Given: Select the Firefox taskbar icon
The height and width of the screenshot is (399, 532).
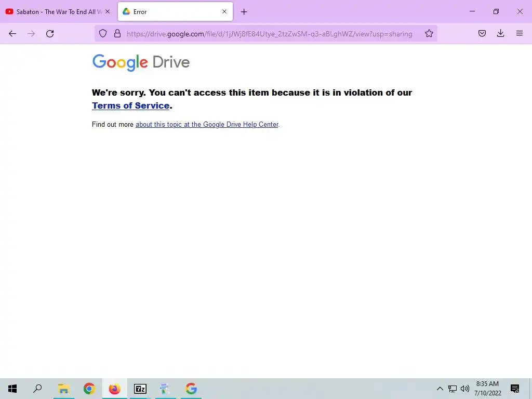Looking at the screenshot, I should [x=115, y=389].
